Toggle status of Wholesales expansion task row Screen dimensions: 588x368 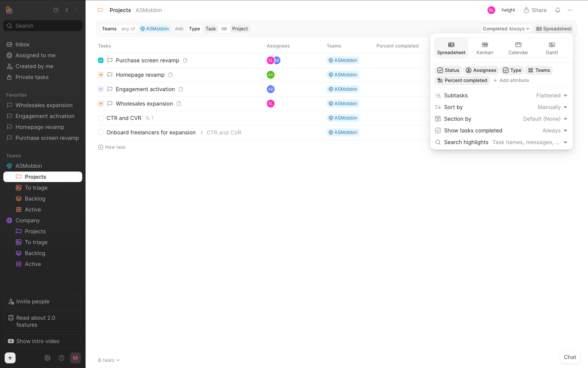(x=101, y=104)
